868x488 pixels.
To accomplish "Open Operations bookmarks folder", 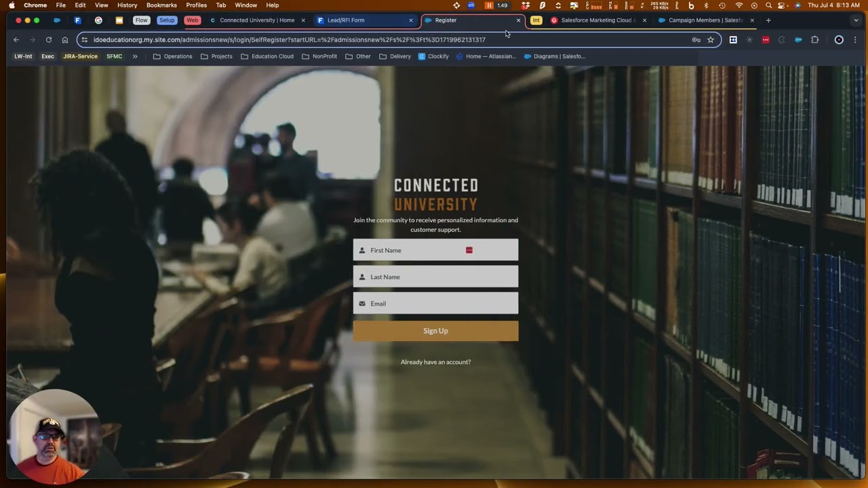I will pyautogui.click(x=172, y=56).
